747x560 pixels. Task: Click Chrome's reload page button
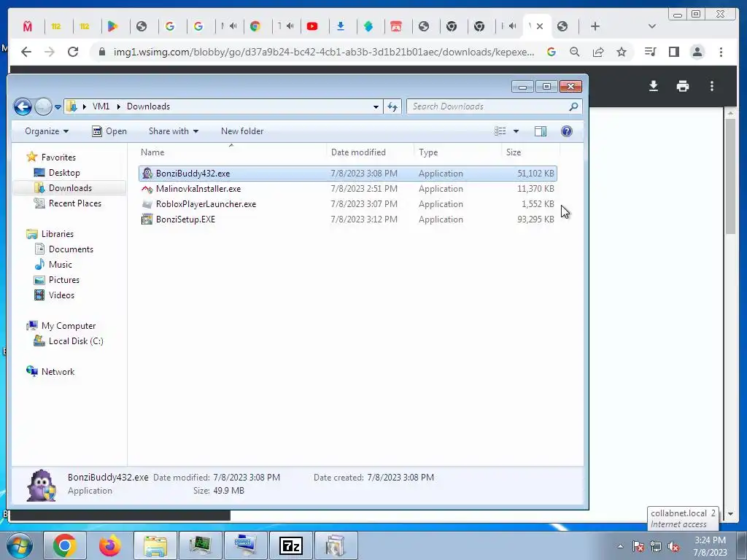coord(73,52)
